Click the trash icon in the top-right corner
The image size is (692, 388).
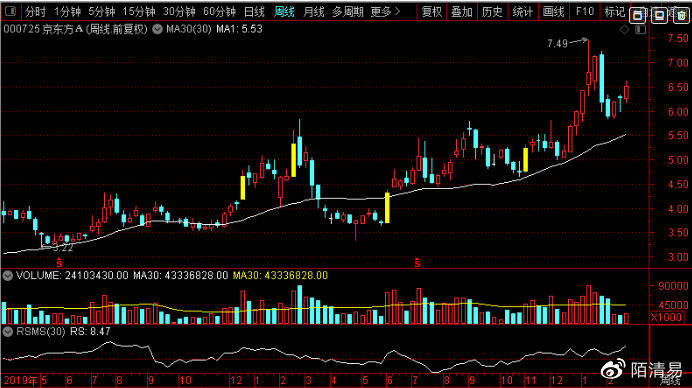pyautogui.click(x=681, y=16)
